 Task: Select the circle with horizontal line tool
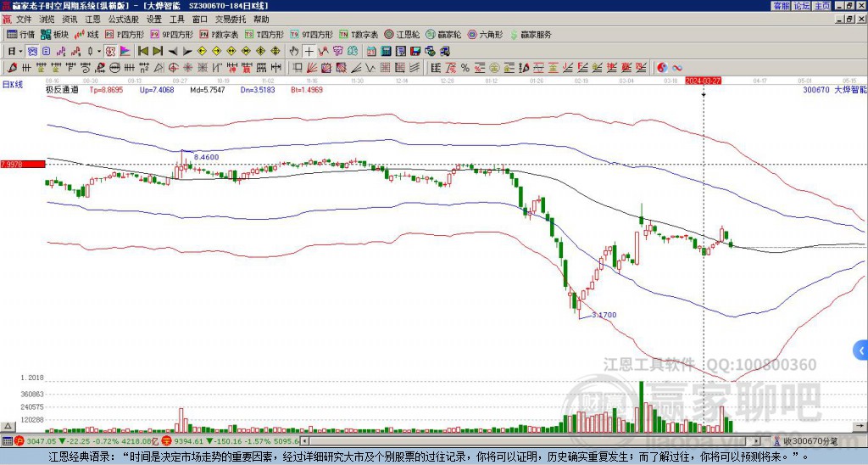coord(114,68)
